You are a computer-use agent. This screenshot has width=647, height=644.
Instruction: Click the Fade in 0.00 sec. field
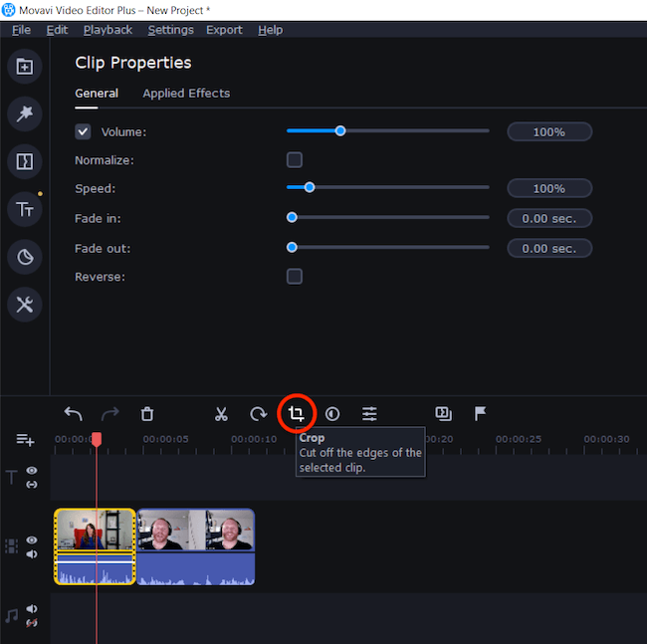(x=549, y=218)
